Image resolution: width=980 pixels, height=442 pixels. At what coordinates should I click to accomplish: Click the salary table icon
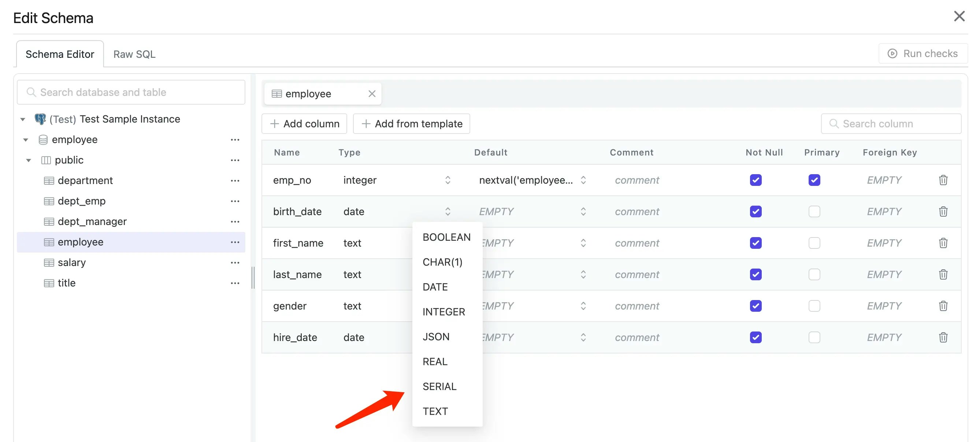(x=49, y=263)
